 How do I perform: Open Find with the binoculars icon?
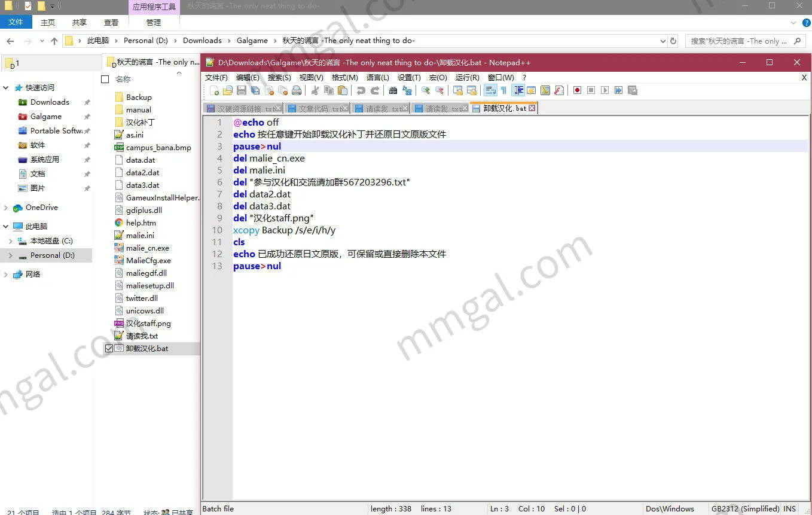click(393, 90)
